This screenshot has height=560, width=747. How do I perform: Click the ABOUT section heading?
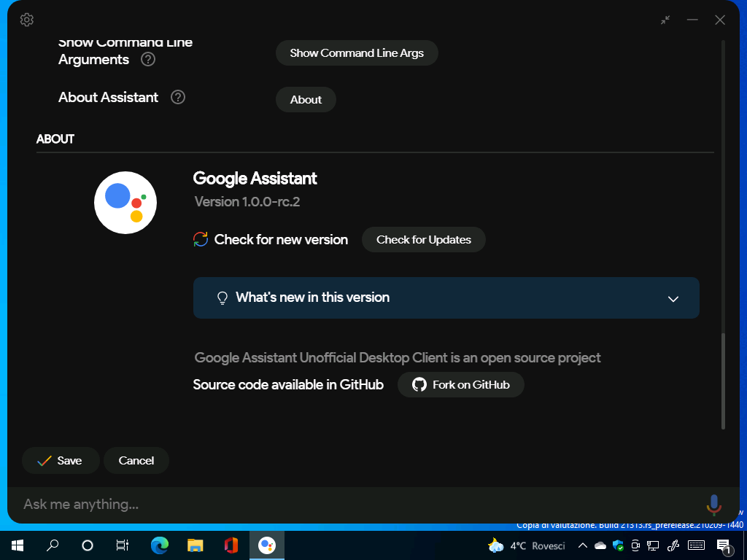[55, 139]
